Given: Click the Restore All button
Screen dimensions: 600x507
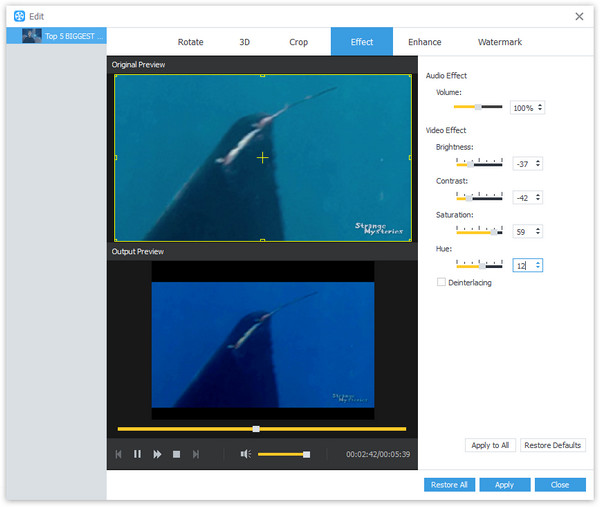Looking at the screenshot, I should coord(449,485).
